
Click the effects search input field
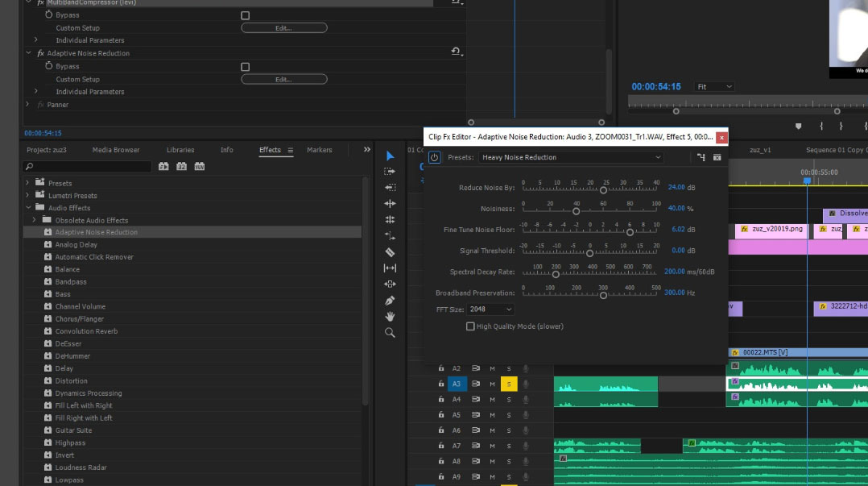[87, 167]
